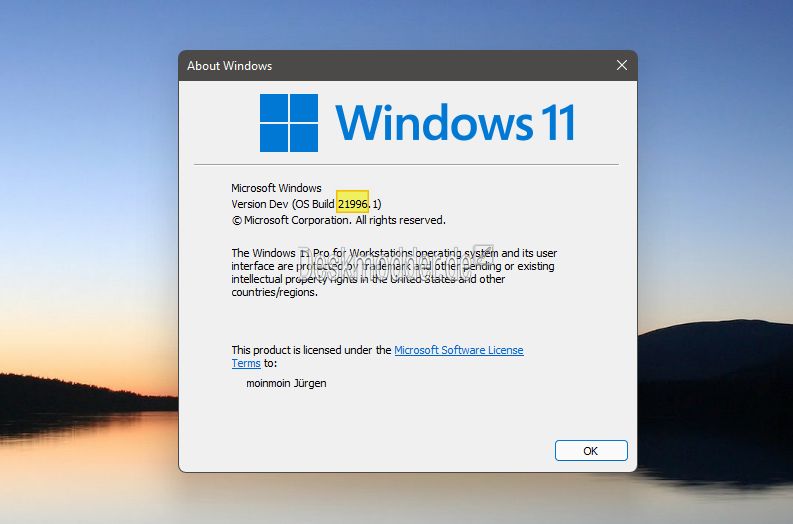Click the 'Windows 11' wordmark text
The width and height of the screenshot is (793, 524).
click(455, 122)
